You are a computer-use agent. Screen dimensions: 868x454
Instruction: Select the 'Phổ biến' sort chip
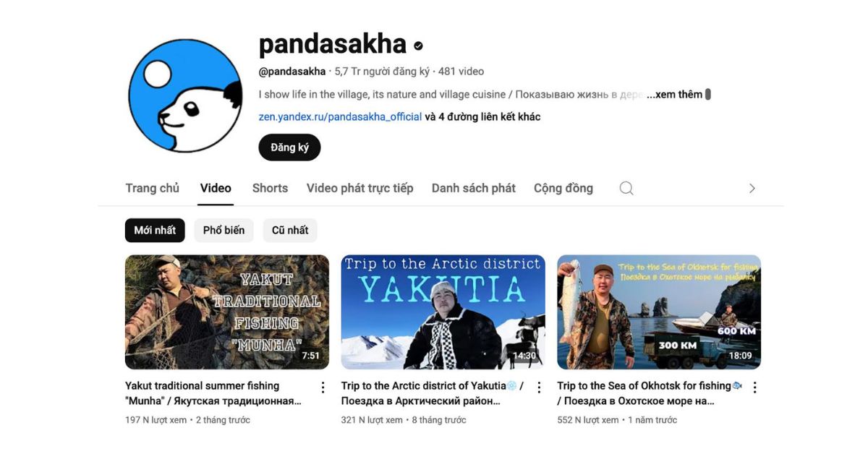[224, 230]
